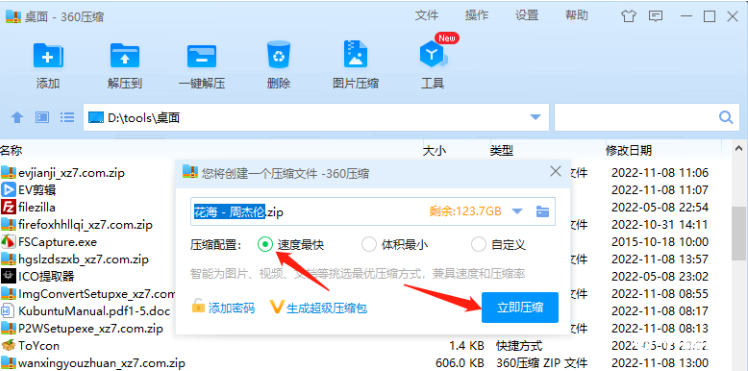This screenshot has width=748, height=371.
Task: Click the 删除 (Delete) trash icon
Action: [x=278, y=55]
